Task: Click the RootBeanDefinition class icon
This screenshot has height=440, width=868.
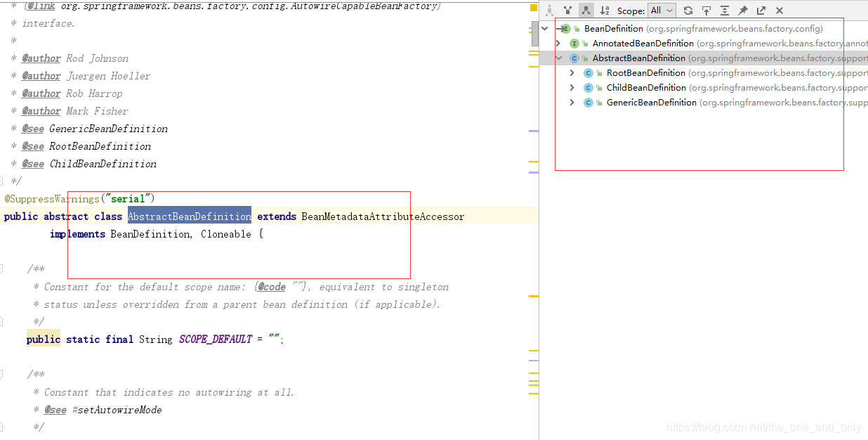Action: click(588, 73)
